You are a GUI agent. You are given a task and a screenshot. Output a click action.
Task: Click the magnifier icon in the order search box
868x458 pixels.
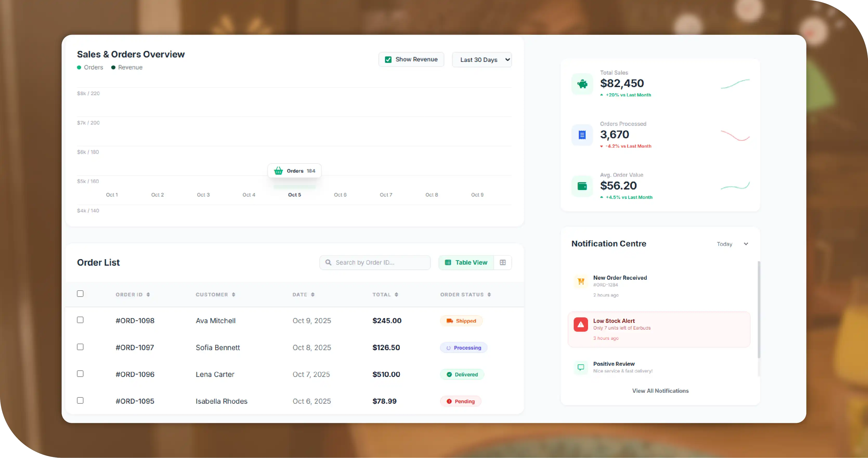click(328, 263)
